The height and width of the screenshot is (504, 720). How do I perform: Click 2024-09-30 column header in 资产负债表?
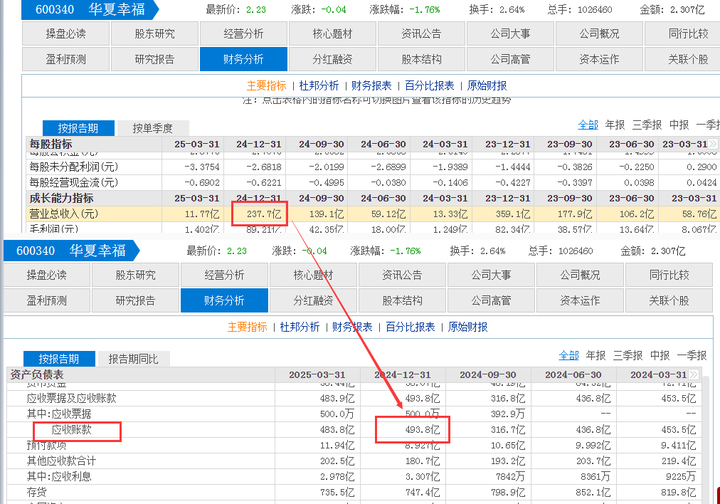pos(488,375)
